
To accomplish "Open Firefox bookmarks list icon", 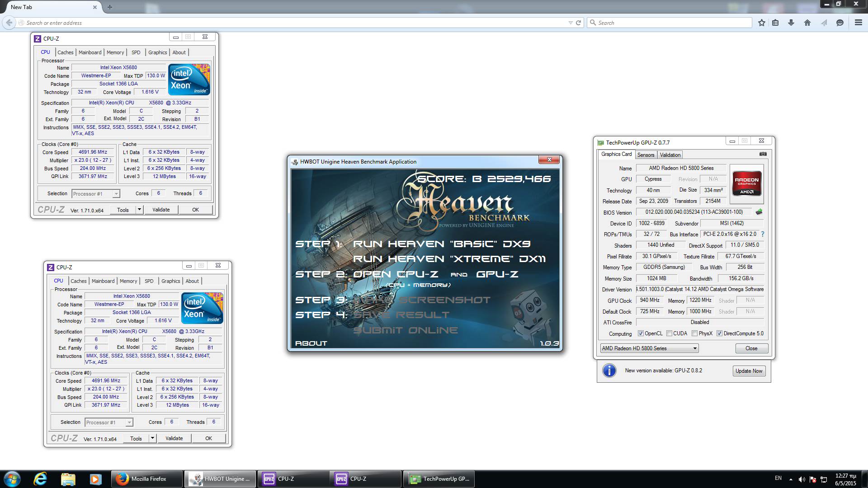I will point(775,23).
